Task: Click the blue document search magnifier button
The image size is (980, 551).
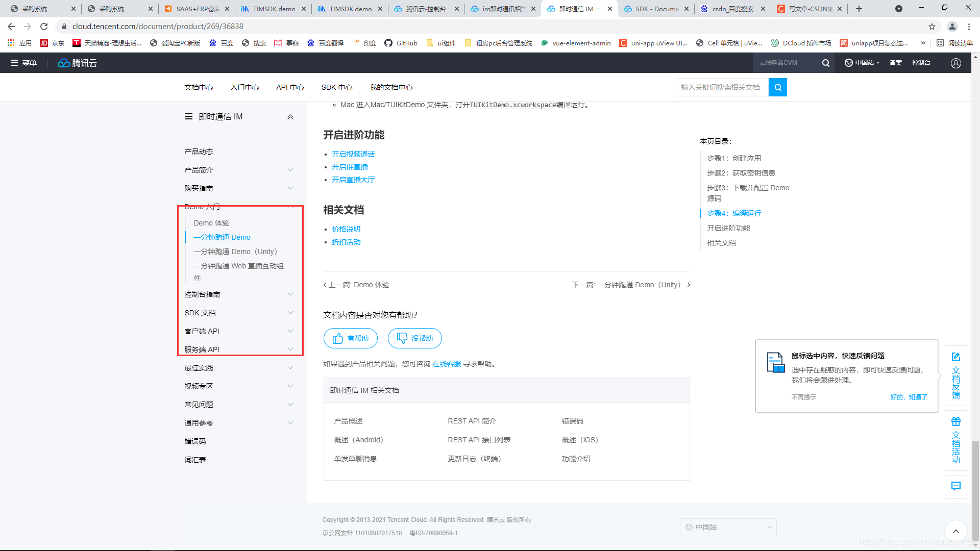Action: coord(777,87)
